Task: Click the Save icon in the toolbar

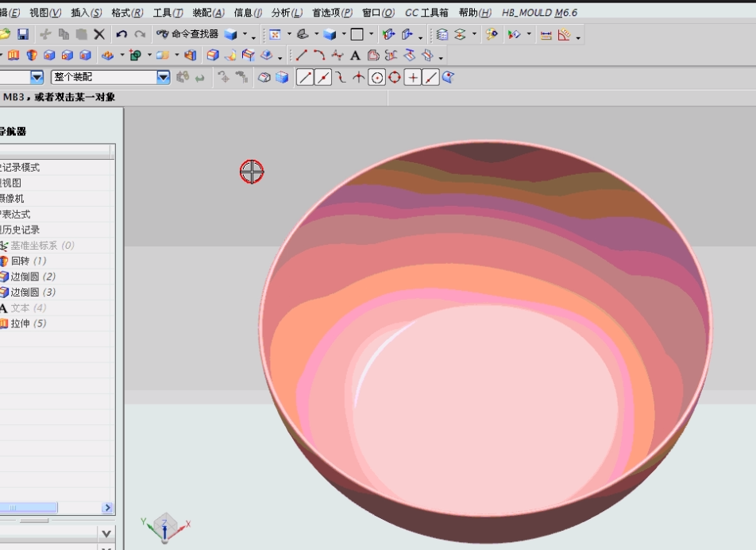Action: (x=23, y=34)
